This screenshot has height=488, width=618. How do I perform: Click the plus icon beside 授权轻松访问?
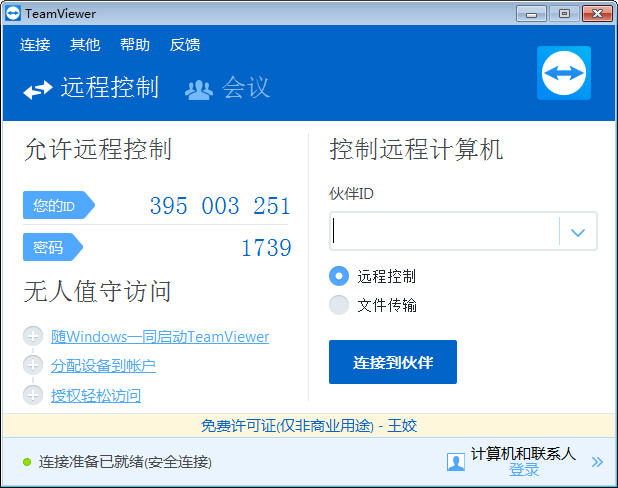click(x=33, y=395)
